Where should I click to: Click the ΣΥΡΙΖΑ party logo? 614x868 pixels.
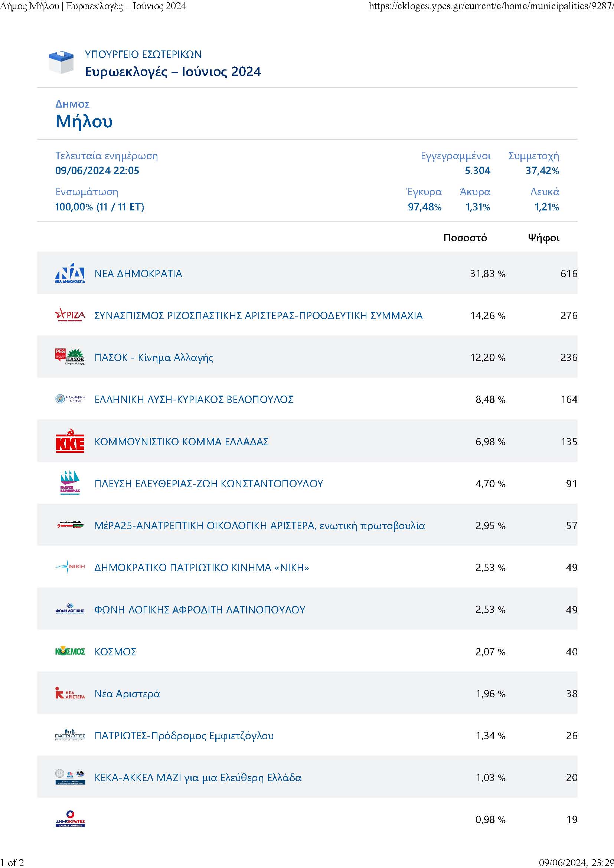pyautogui.click(x=70, y=315)
